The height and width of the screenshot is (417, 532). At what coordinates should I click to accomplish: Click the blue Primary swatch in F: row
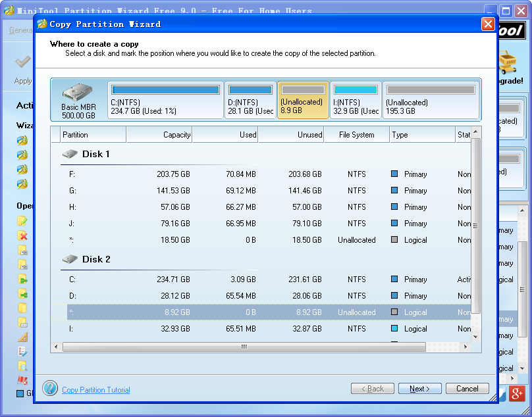394,174
